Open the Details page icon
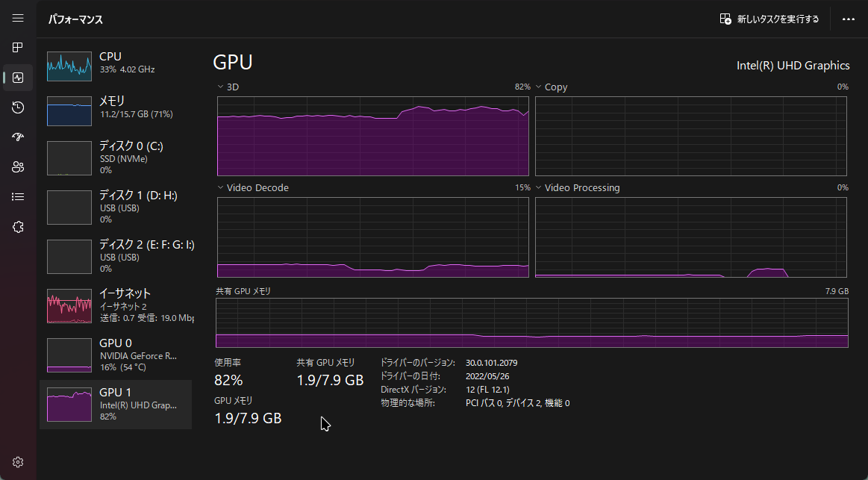 pos(18,197)
